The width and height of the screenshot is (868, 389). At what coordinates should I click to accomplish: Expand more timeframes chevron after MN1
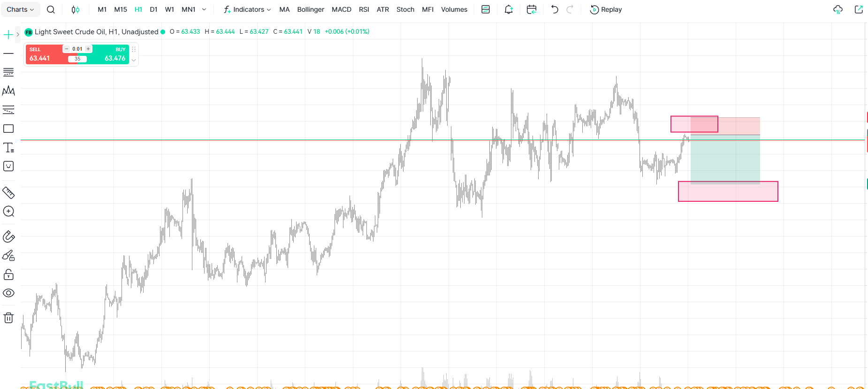pyautogui.click(x=204, y=9)
